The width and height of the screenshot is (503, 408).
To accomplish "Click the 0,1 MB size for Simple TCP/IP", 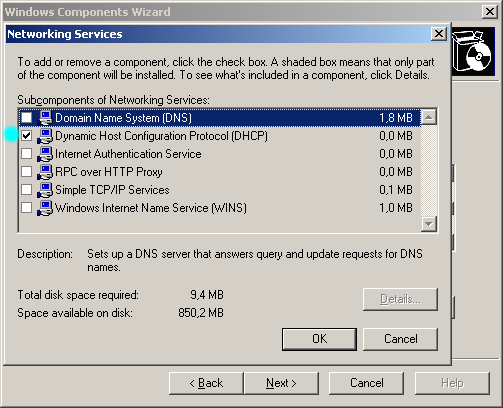I will click(x=396, y=190).
